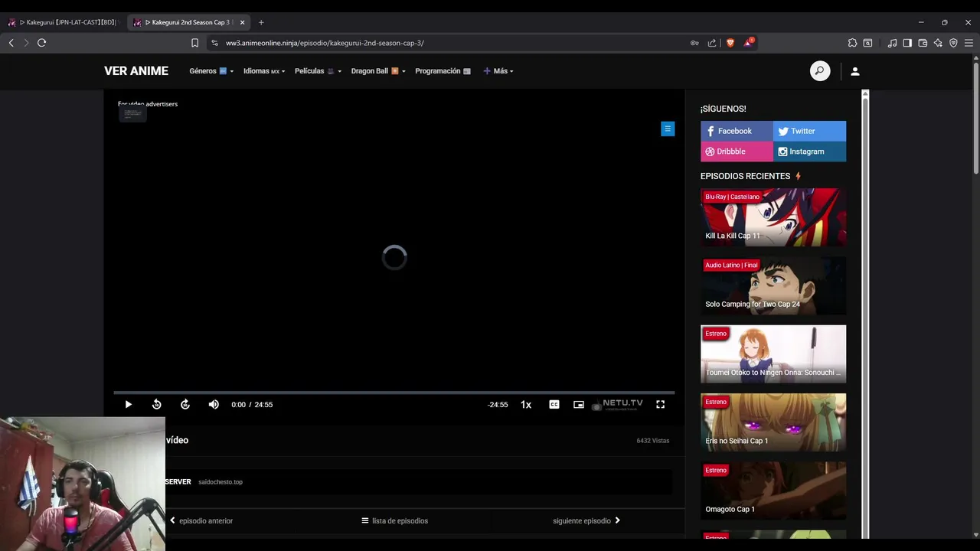
Task: View site information icon in address bar
Action: [214, 43]
